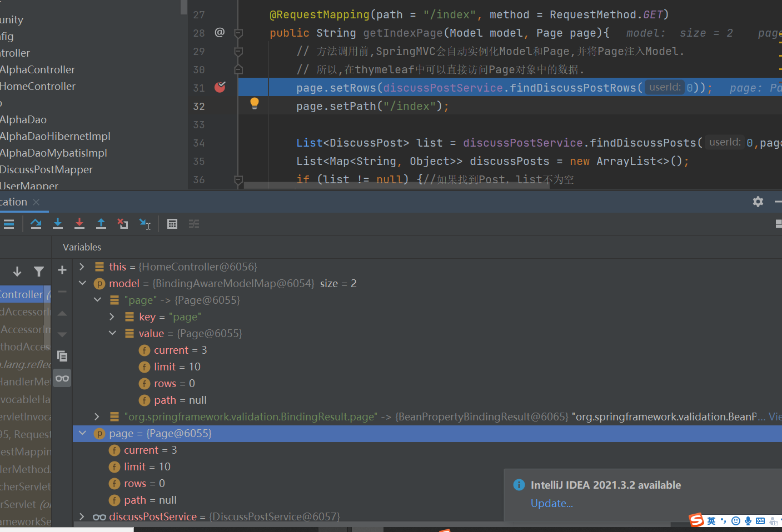782x532 pixels.
Task: Click Step Into debug icon
Action: click(58, 224)
